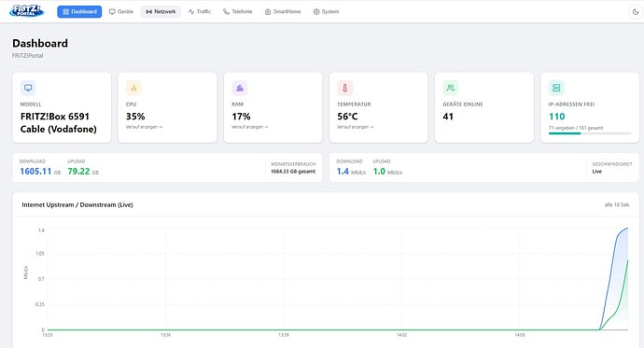
Task: Click the chart title Internet Upstream / Downstream
Action: click(x=77, y=204)
